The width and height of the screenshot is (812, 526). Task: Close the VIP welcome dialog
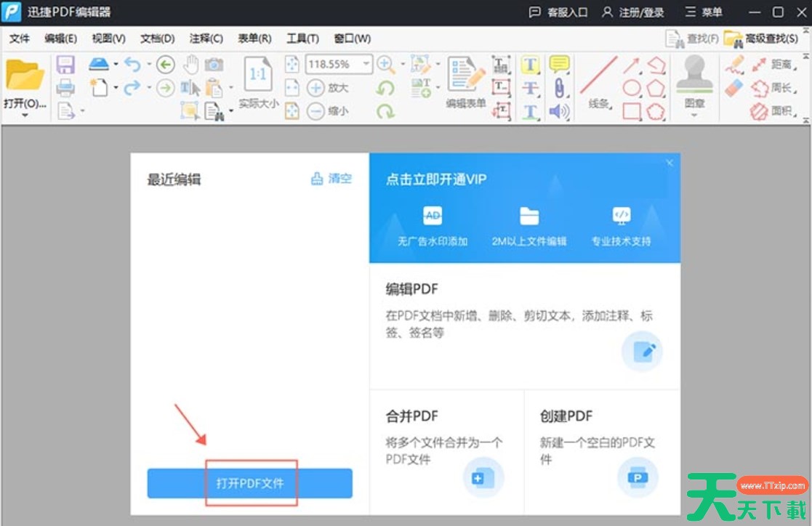click(x=670, y=163)
